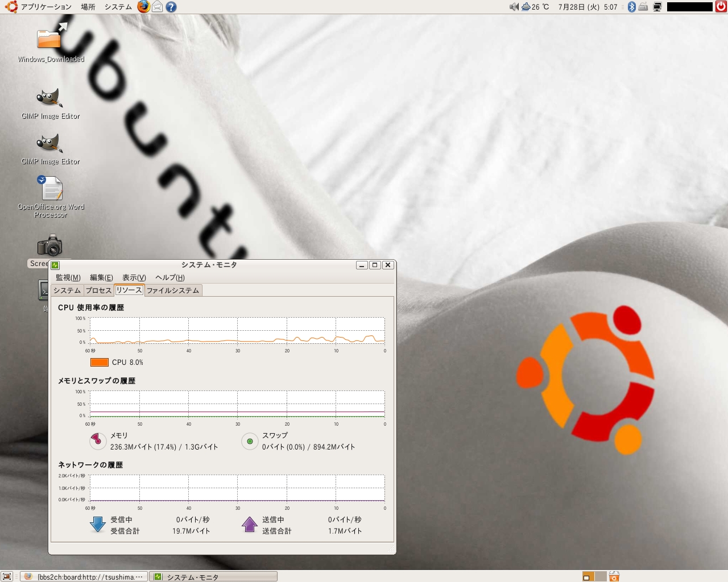Select the Screenshot camera desktop icon
The image size is (728, 582).
pyautogui.click(x=49, y=246)
